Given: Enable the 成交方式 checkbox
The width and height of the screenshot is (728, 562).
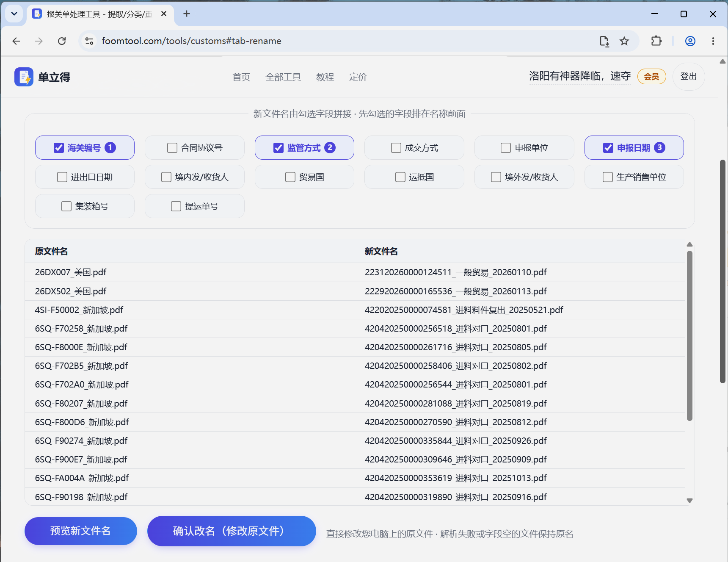Looking at the screenshot, I should tap(396, 148).
